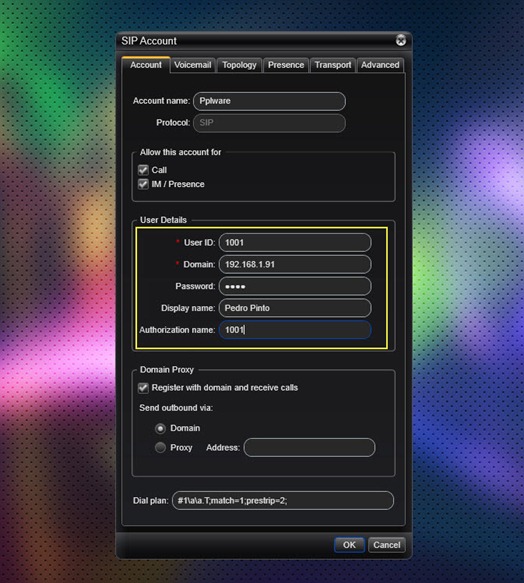Click the Display name field
This screenshot has height=583, width=524.
coord(295,308)
